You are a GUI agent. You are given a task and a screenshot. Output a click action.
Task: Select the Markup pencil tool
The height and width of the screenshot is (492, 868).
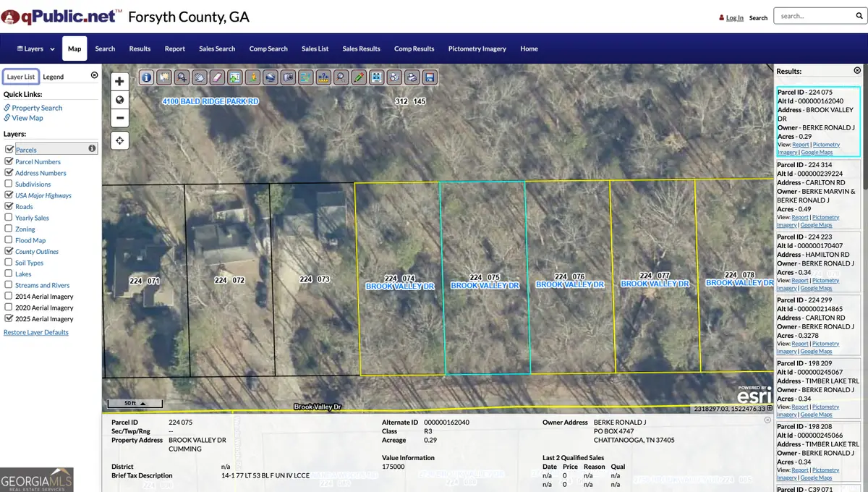358,77
